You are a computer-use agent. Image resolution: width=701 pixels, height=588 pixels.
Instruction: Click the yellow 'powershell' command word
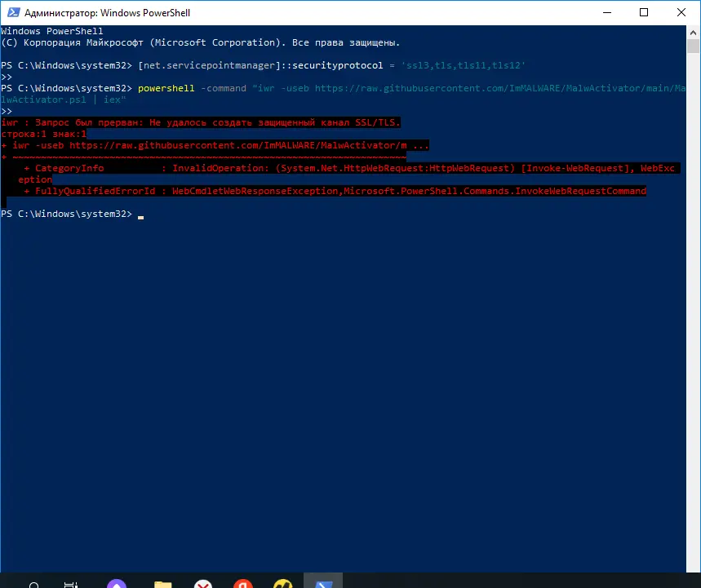166,88
